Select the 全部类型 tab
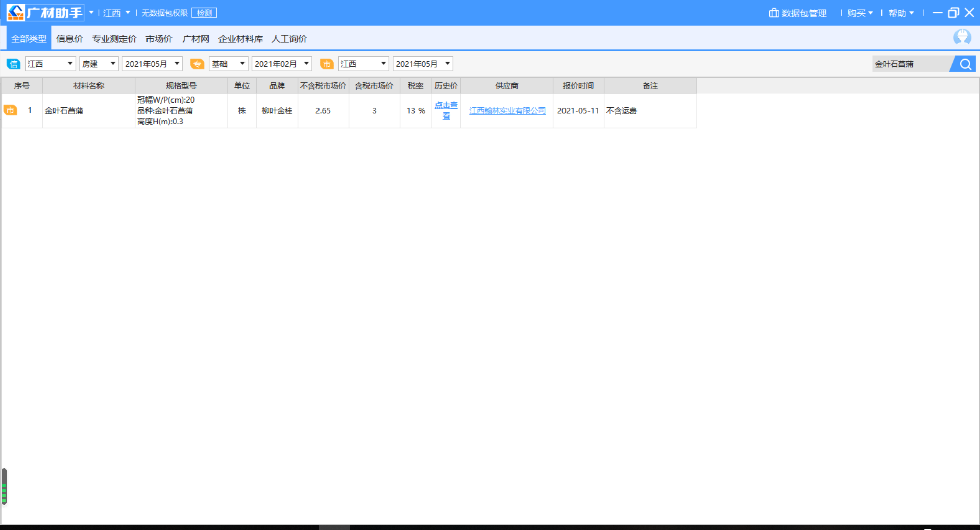The width and height of the screenshot is (980, 530). click(x=29, y=38)
